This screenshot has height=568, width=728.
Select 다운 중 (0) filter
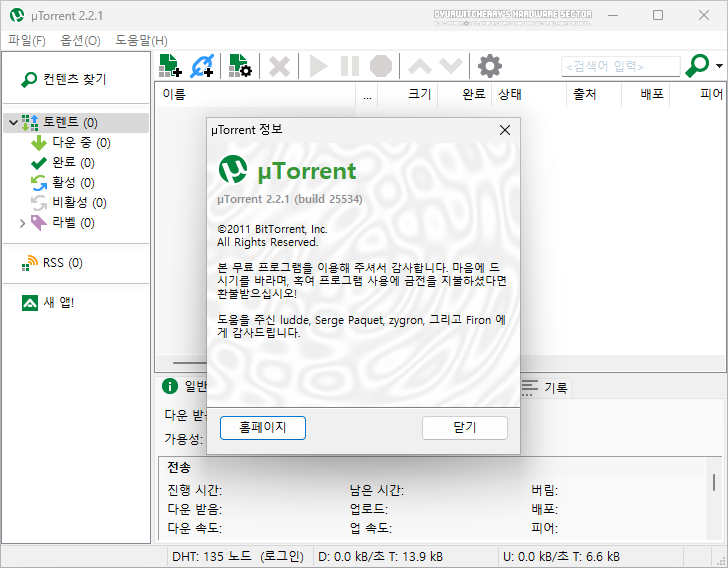tap(71, 143)
